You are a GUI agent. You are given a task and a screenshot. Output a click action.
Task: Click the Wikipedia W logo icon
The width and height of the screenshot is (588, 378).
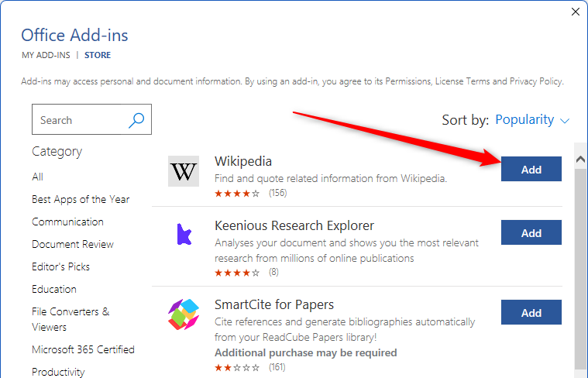pyautogui.click(x=184, y=171)
